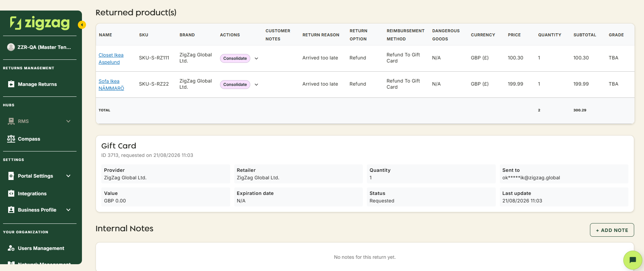Click the Compass scales icon

pos(11,139)
